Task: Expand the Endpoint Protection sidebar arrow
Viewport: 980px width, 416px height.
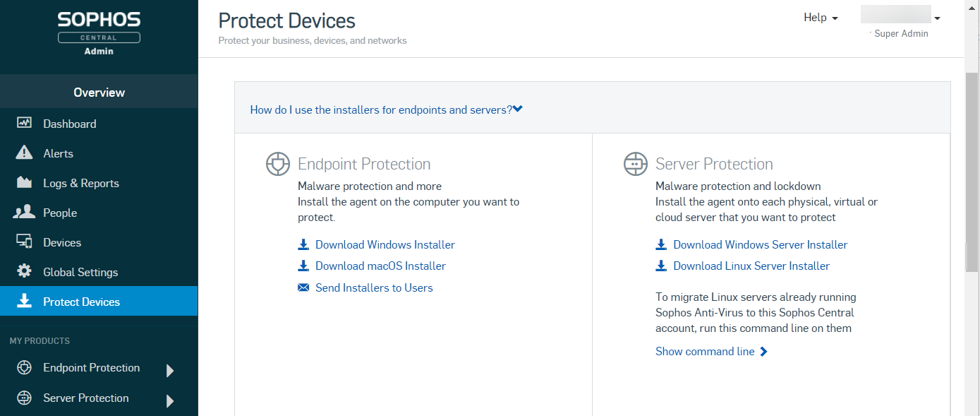Action: tap(169, 370)
